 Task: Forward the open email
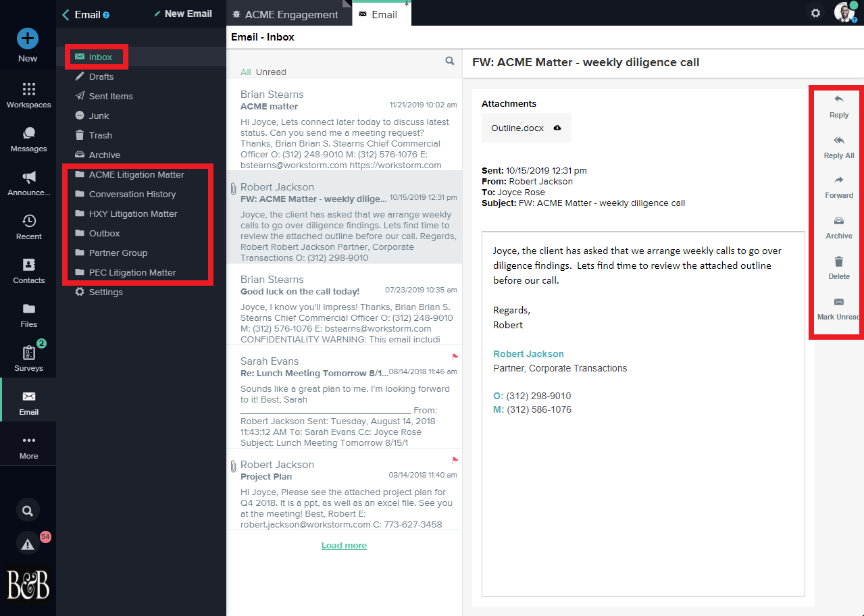838,180
